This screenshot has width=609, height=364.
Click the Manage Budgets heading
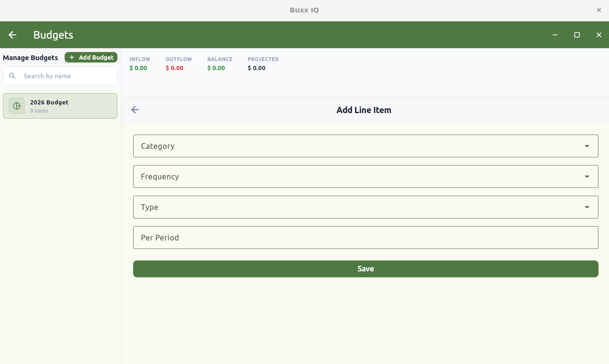click(31, 58)
